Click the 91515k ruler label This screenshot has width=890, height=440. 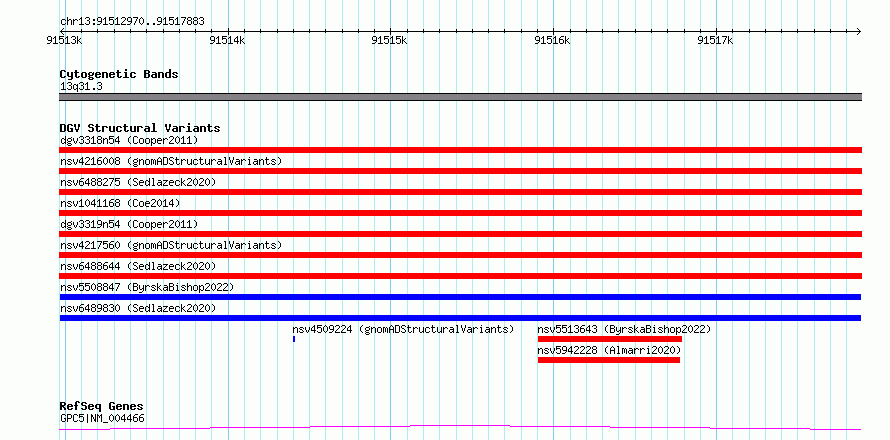pos(390,40)
